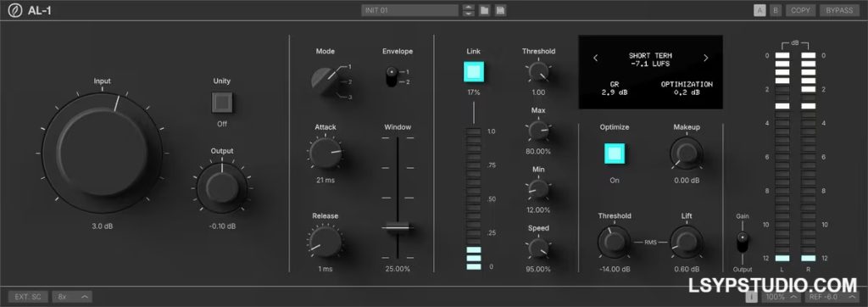Click the L channel meter
Image resolution: width=868 pixels, height=307 pixels.
(x=782, y=157)
